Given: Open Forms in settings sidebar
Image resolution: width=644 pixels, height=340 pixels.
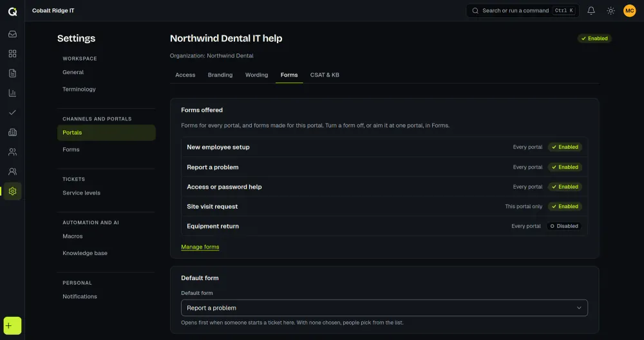Looking at the screenshot, I should [x=106, y=149].
